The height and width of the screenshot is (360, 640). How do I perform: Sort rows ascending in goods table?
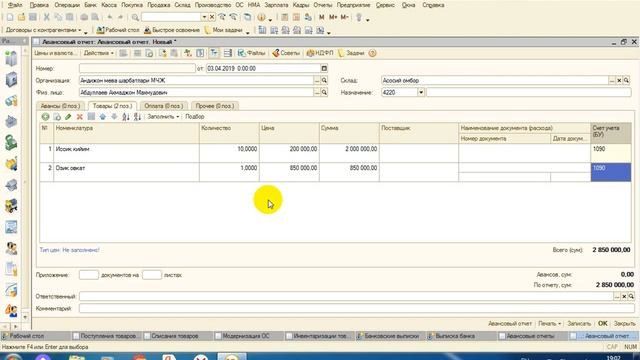[126, 117]
